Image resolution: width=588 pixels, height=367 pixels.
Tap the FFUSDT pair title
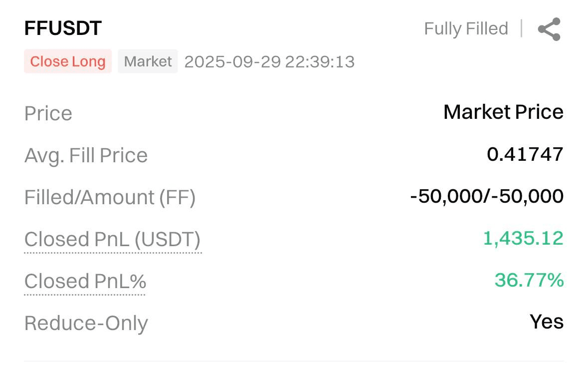click(x=63, y=28)
